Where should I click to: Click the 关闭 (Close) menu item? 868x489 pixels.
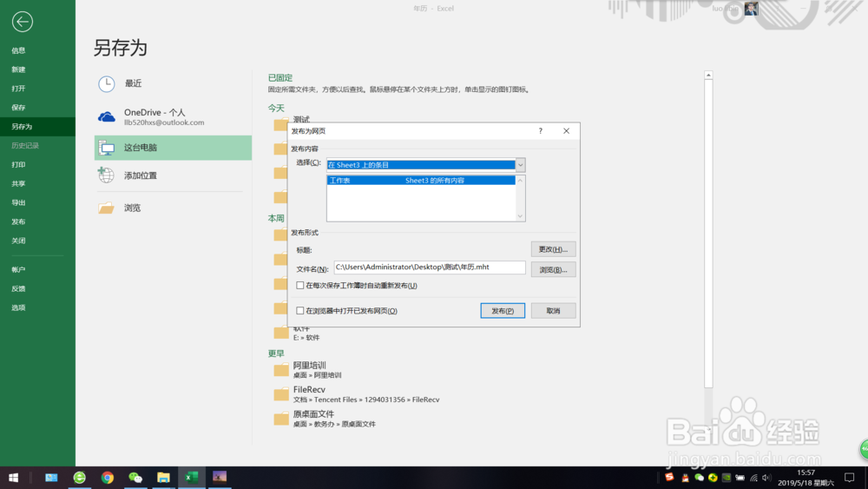(x=19, y=241)
